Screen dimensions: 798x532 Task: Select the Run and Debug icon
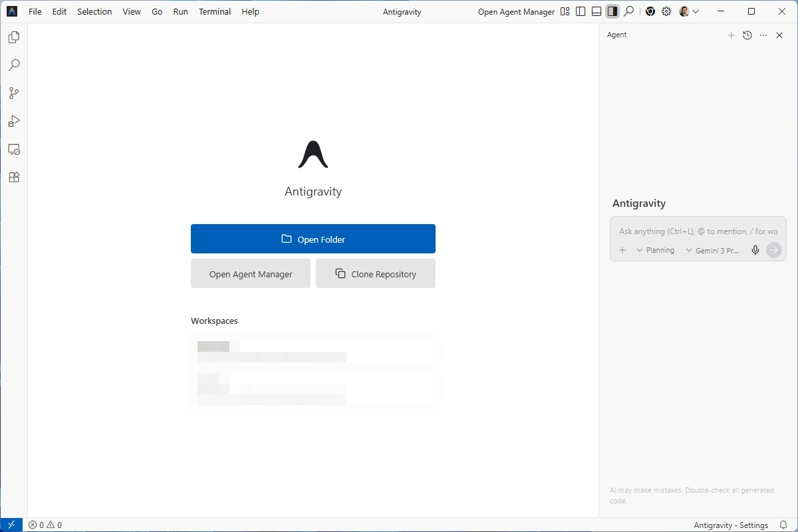click(x=13, y=121)
